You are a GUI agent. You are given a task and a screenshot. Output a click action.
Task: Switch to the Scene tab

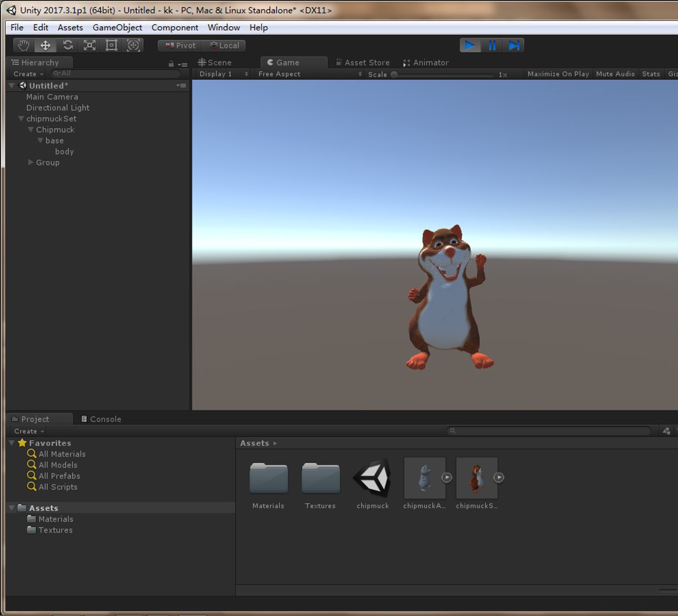215,63
